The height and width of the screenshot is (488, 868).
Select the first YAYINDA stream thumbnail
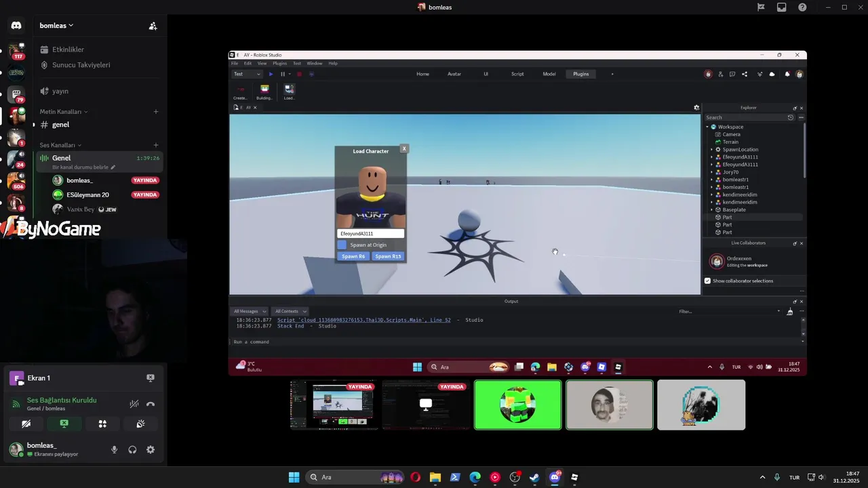coord(334,405)
